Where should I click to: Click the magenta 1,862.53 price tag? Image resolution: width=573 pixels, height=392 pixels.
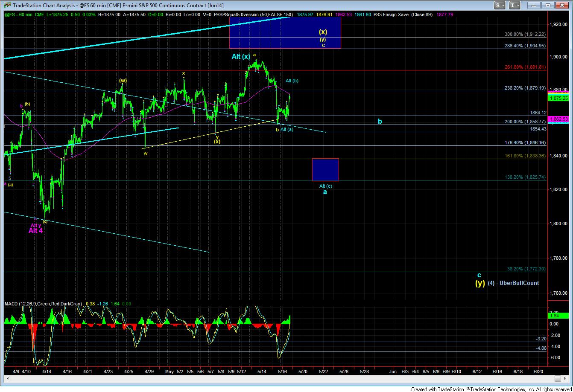click(x=559, y=119)
